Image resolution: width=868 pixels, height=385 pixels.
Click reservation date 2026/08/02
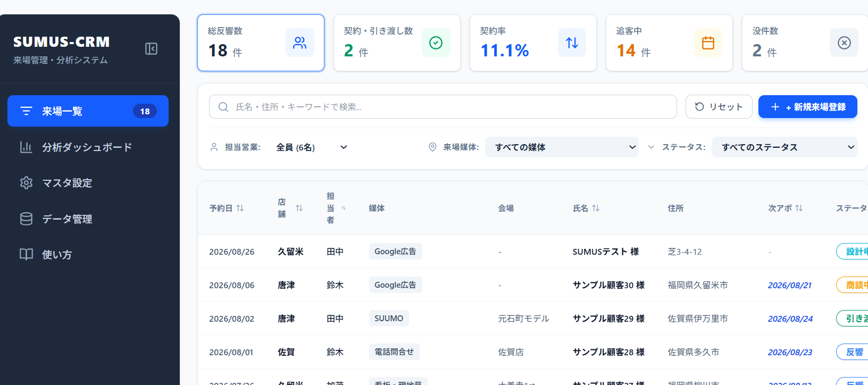(x=231, y=319)
